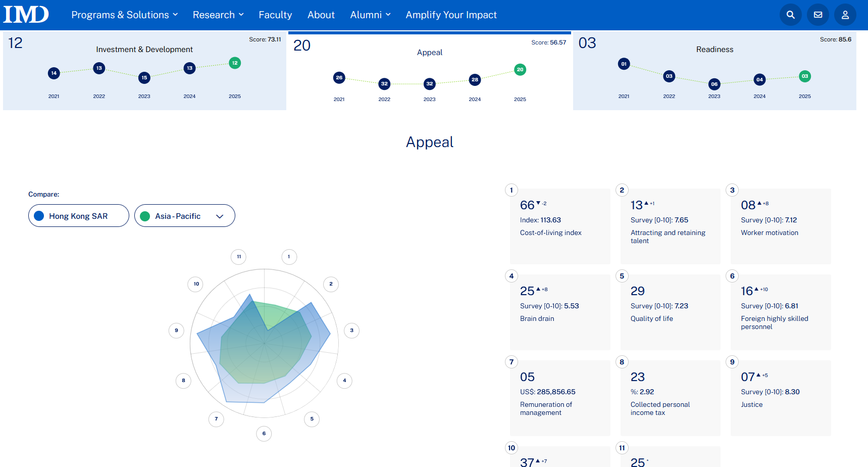Open the Justice indicator card

pos(781,398)
